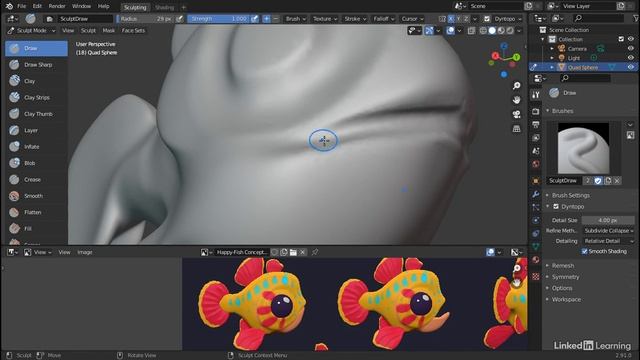Select the Draw Sharp brush

36,64
